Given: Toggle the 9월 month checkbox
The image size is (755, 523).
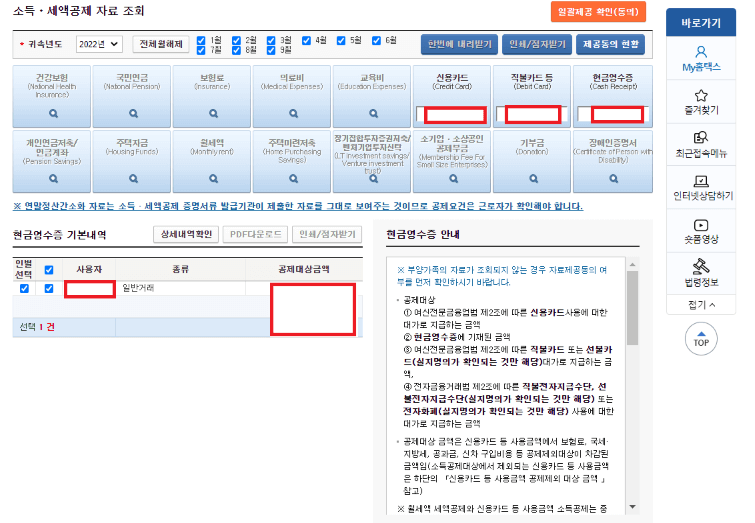Looking at the screenshot, I should [x=271, y=50].
